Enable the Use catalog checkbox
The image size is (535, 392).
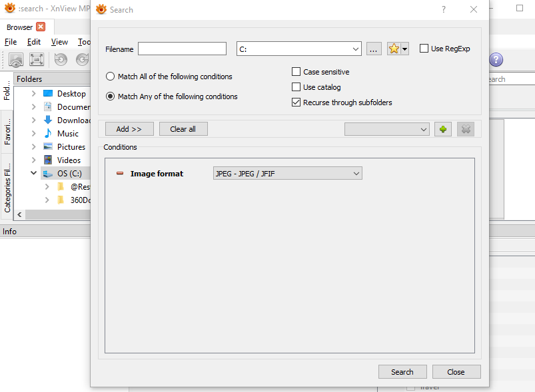tap(296, 87)
